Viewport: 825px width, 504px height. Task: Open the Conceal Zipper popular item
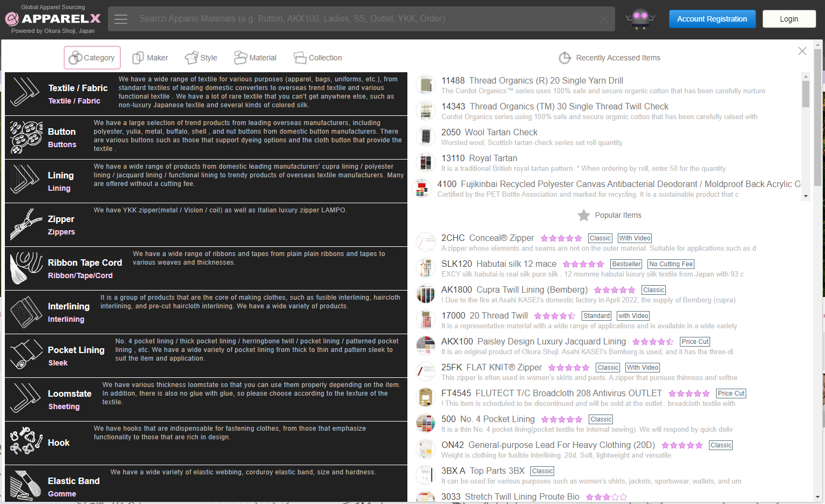(x=487, y=238)
